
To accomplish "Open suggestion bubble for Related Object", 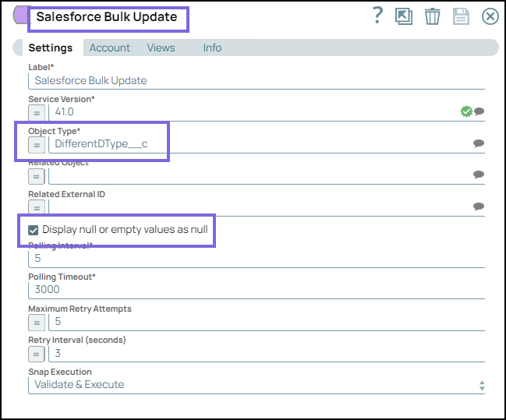I will pos(479,175).
